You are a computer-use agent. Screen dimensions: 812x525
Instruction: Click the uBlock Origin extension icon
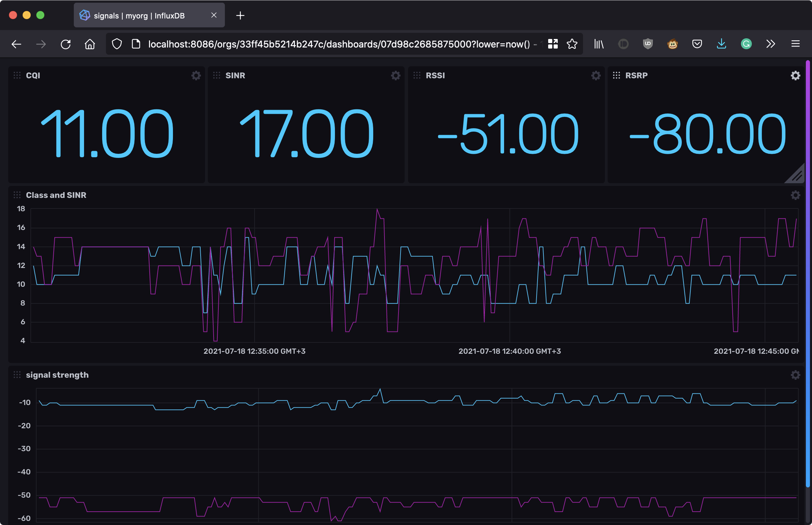coord(648,44)
